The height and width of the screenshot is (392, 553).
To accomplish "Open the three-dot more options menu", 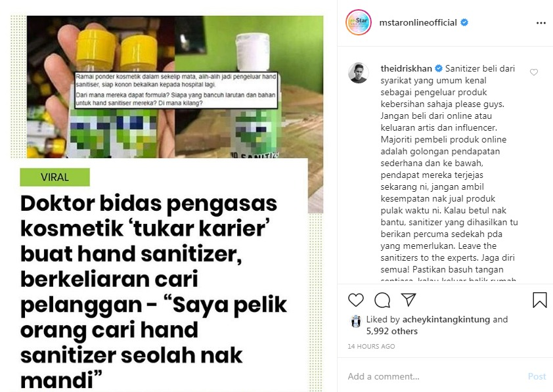I will 541,23.
